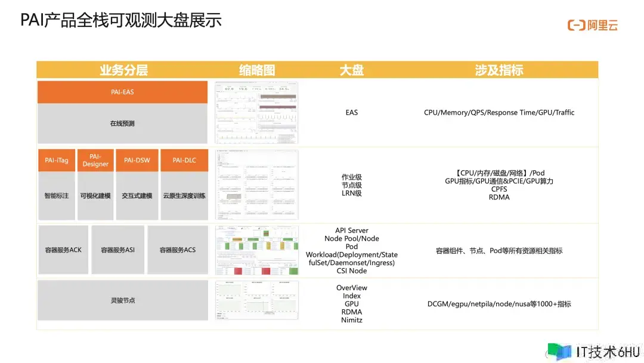
Task: Click the 【CPU/内存/磁盘/网络】/Pod metrics line
Action: click(x=499, y=173)
